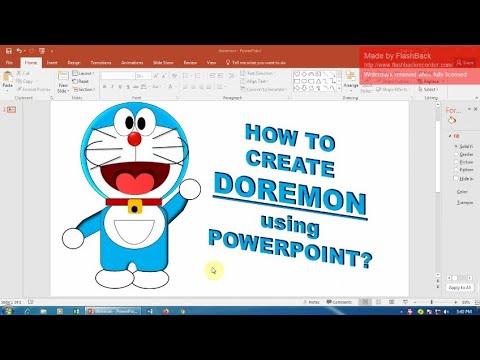Clear all text formatting
Screen dimensions: 480x360
(174, 76)
